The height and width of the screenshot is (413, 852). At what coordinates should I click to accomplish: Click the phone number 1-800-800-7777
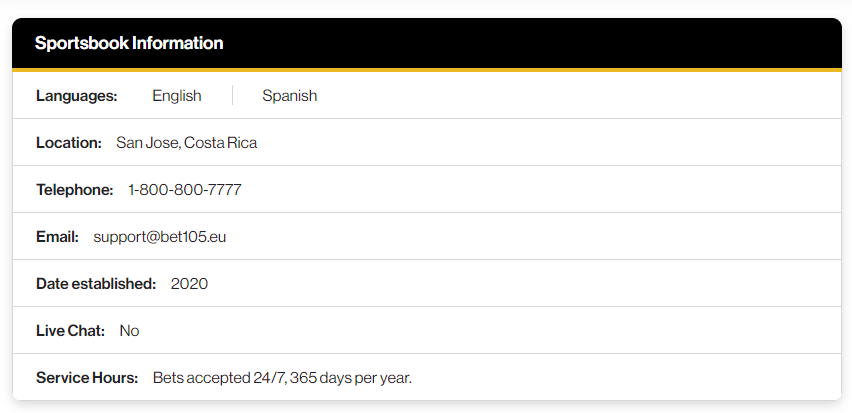(185, 190)
